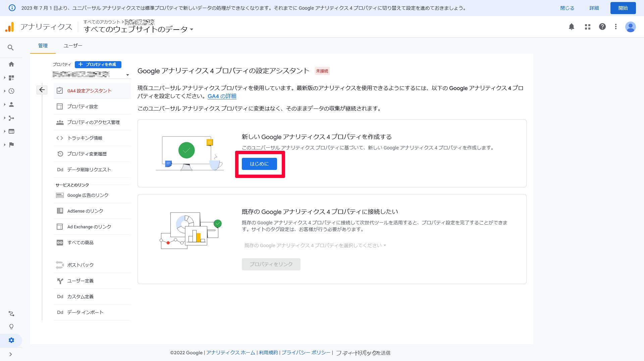644x361 pixels.
Task: Expand the sidebar with bottom chevron
Action: (11, 354)
